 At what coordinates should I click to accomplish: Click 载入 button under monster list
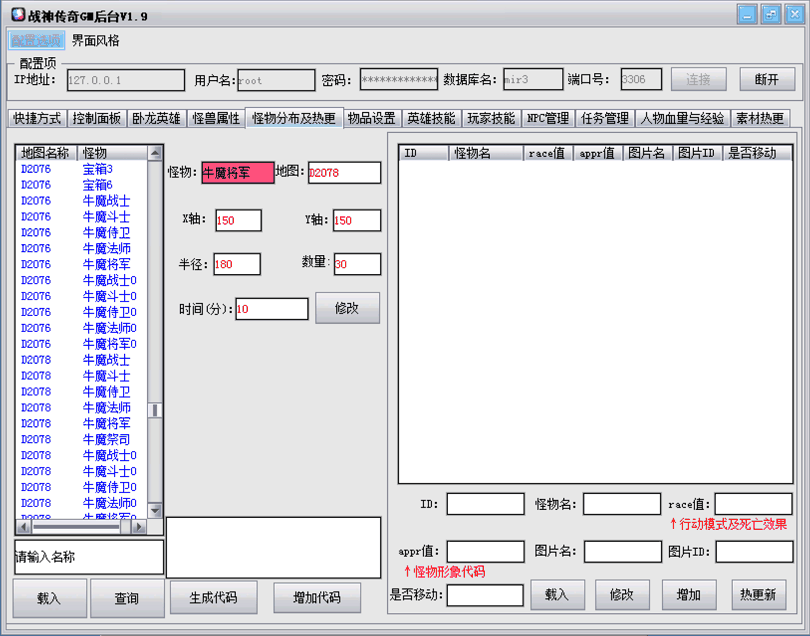point(49,598)
